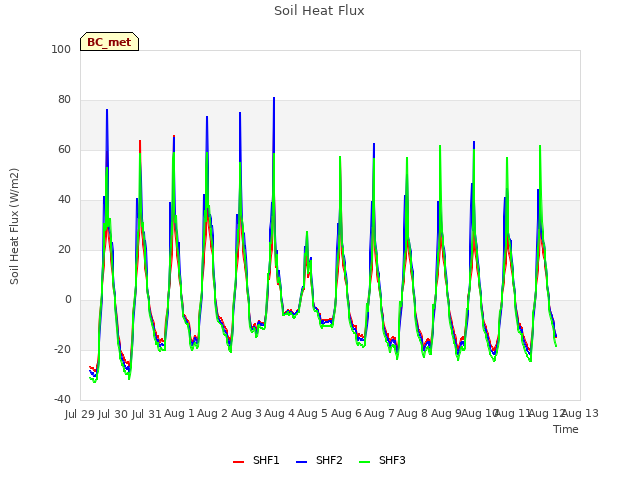Click the blue SHF2 legend swatch

coord(301,462)
